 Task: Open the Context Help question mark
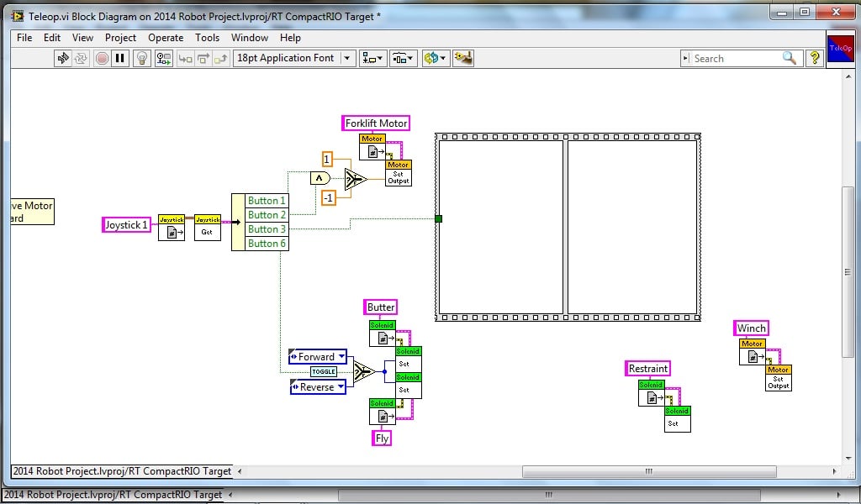pos(815,58)
